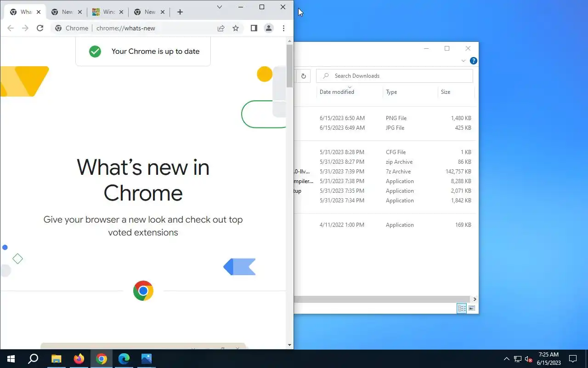The height and width of the screenshot is (368, 588).
Task: Maximize the Explorer Downloads window
Action: (447, 48)
